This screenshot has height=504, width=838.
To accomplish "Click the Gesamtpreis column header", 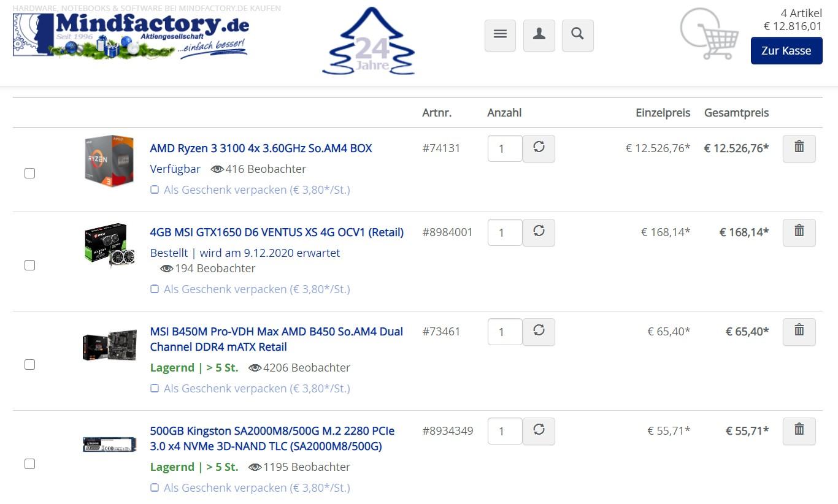I will click(736, 113).
